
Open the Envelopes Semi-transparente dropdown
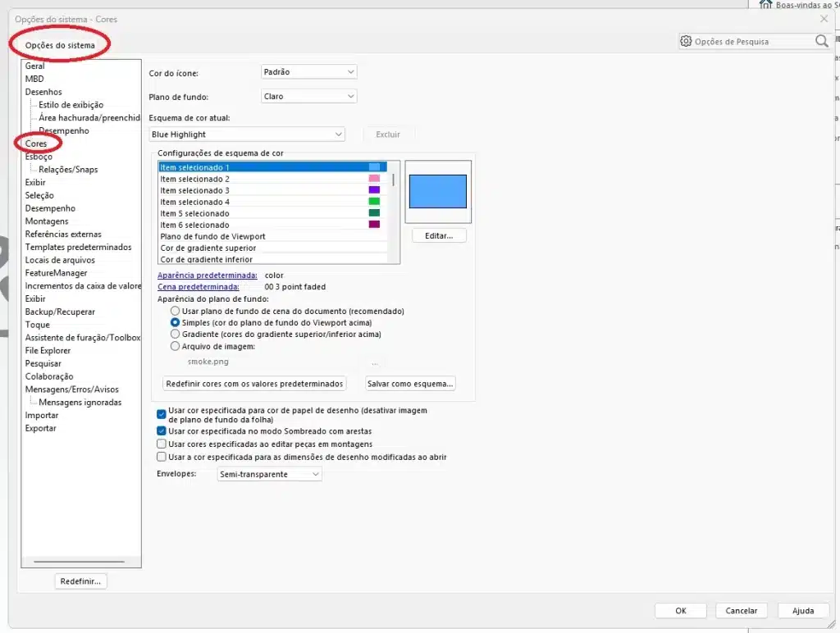click(269, 474)
